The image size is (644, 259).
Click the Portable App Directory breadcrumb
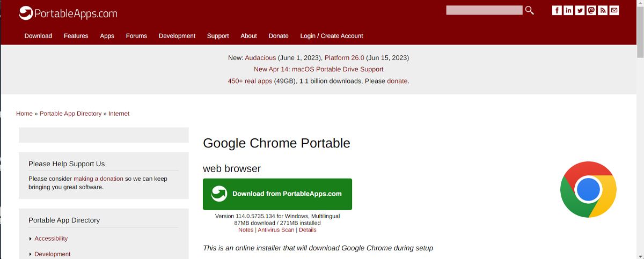70,114
